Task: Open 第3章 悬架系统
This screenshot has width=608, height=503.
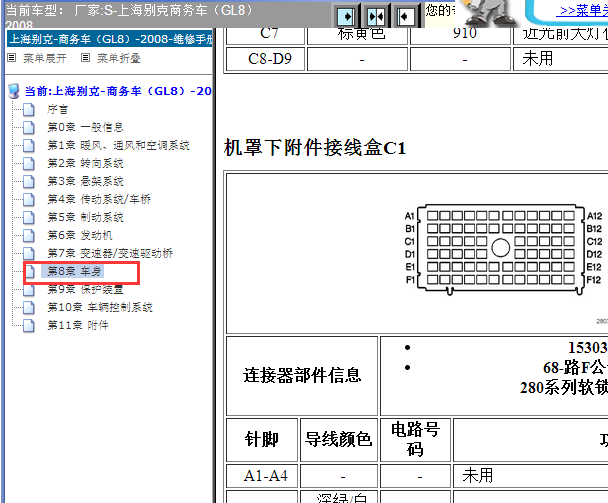Action: [x=85, y=181]
